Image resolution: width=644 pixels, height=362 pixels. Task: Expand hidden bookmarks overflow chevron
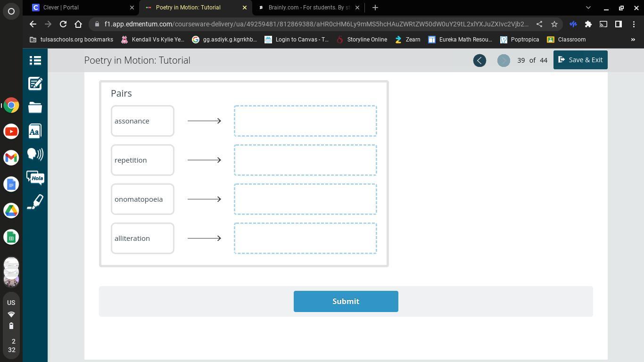pyautogui.click(x=633, y=40)
